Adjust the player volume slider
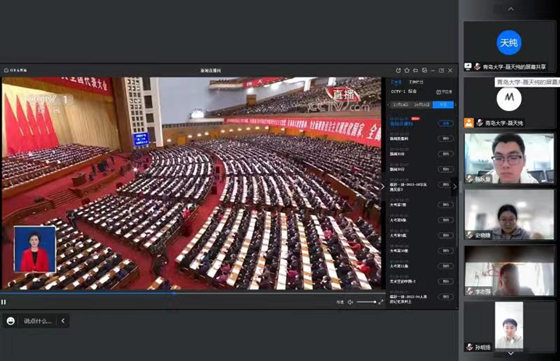Screen dimensions: 560x361 (366, 302)
